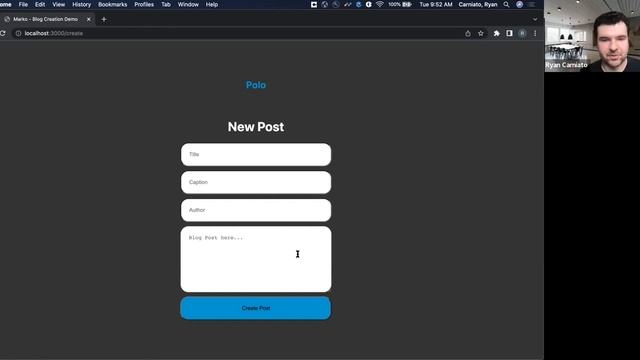Open the battery 100% status item
The image size is (640, 360).
400,4
